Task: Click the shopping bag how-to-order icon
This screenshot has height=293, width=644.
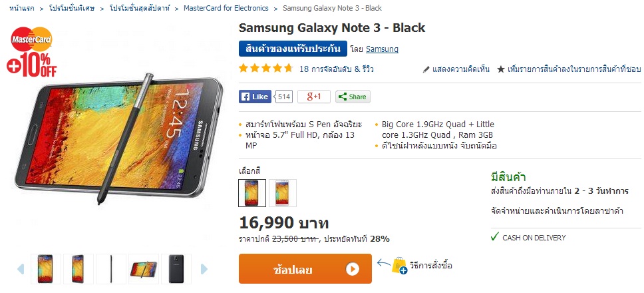Action: tap(399, 266)
